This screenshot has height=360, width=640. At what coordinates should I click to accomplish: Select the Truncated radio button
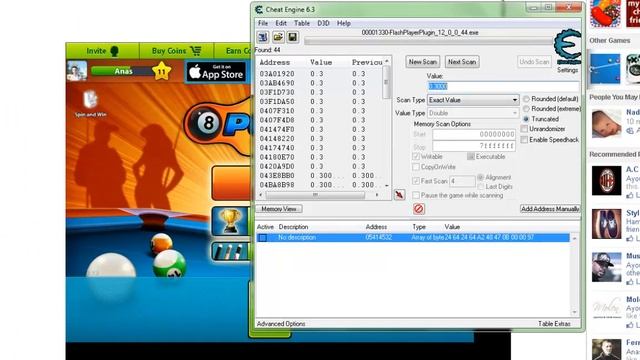[x=526, y=119]
